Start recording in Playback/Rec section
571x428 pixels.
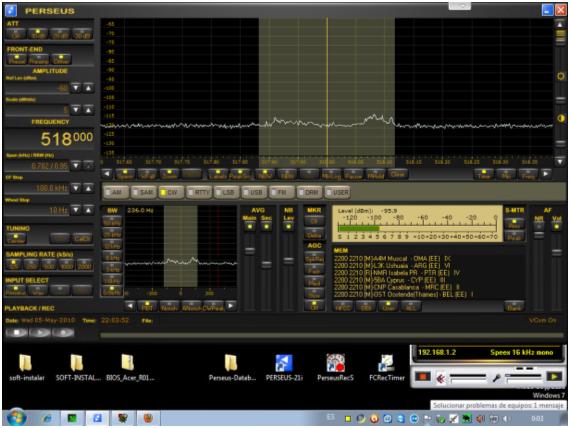(x=63, y=333)
